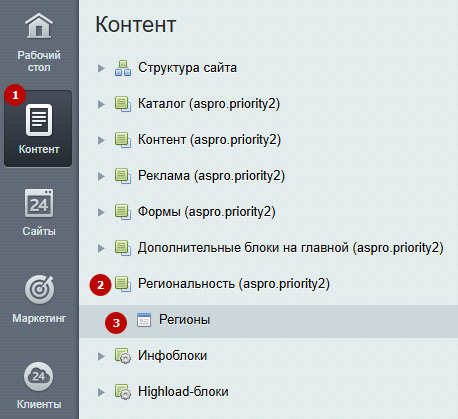Open the Клиенты cloud icon
Viewport: 458px width, 419px height.
39,376
